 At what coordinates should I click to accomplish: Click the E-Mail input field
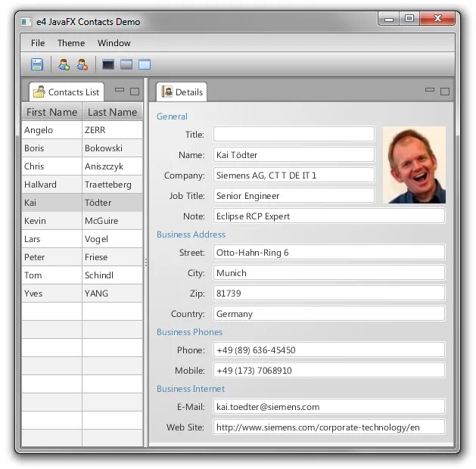329,406
